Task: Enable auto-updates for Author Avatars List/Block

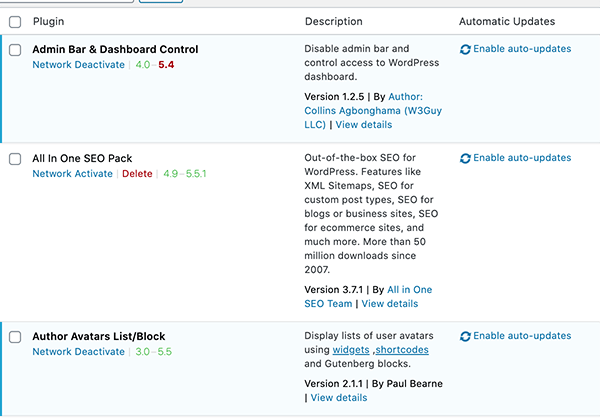Action: pos(522,336)
